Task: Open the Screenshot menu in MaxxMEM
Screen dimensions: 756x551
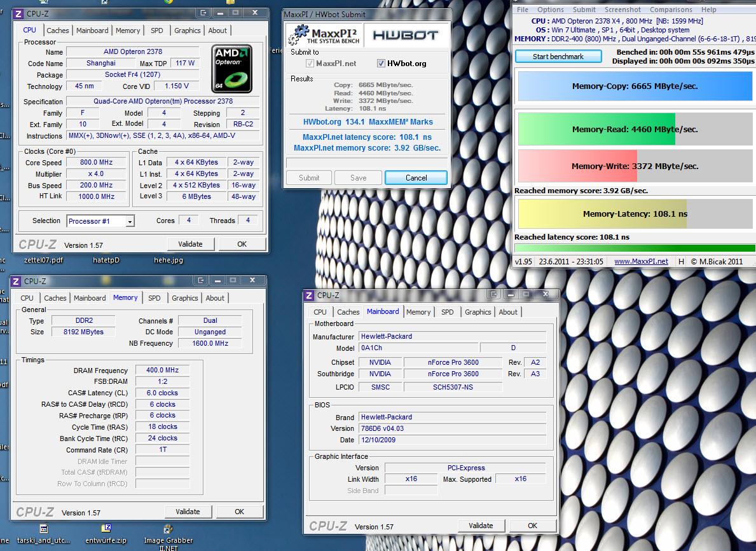Action: pyautogui.click(x=622, y=10)
